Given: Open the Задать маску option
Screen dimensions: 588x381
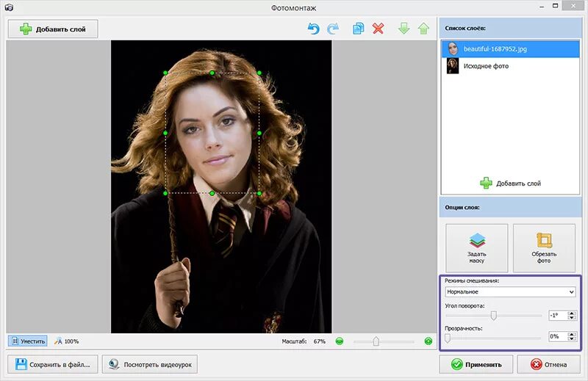Looking at the screenshot, I should point(476,248).
